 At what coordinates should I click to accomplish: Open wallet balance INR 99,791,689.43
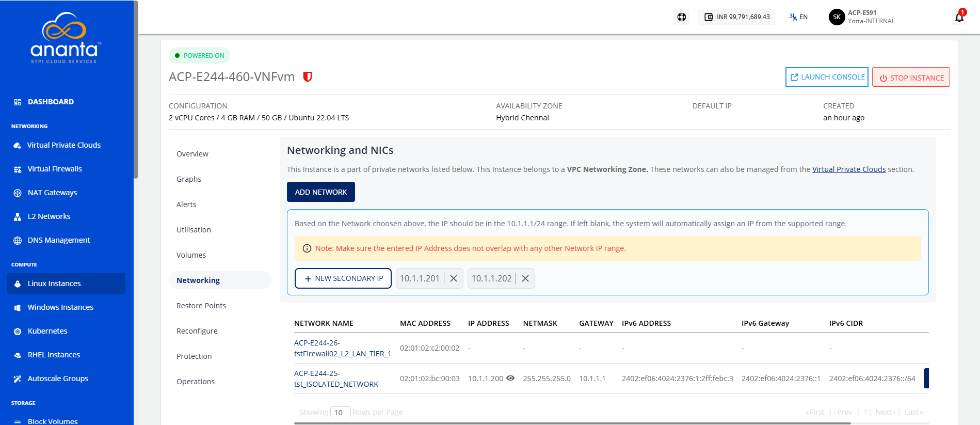coord(736,17)
